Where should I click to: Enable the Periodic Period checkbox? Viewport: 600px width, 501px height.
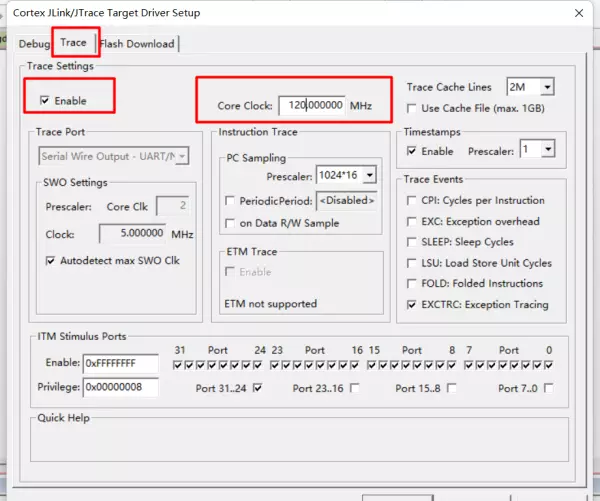pos(230,201)
